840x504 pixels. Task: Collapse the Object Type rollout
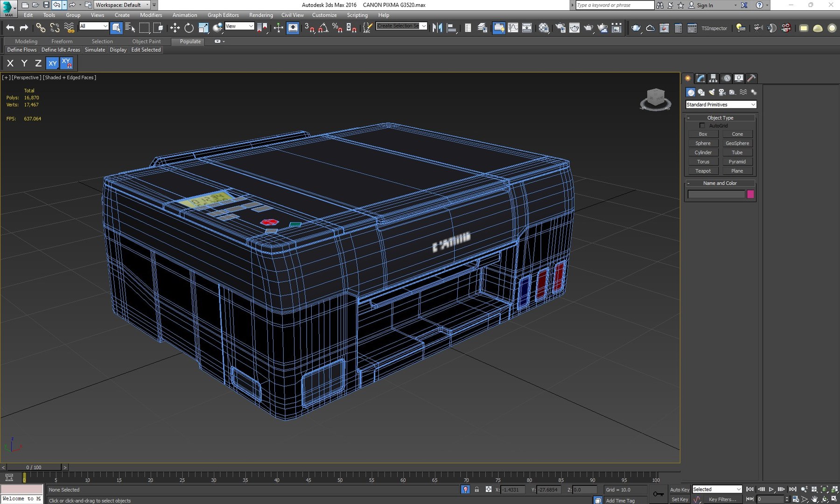point(720,118)
